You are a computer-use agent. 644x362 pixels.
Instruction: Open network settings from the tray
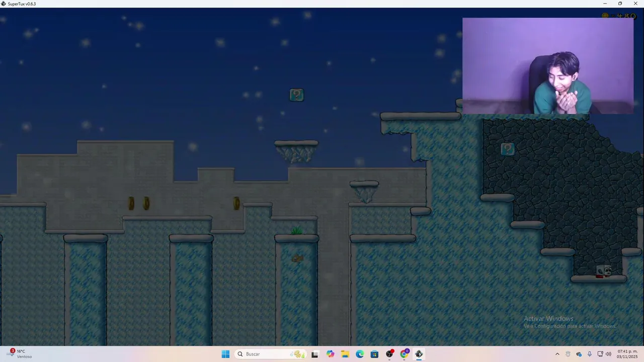pos(600,354)
